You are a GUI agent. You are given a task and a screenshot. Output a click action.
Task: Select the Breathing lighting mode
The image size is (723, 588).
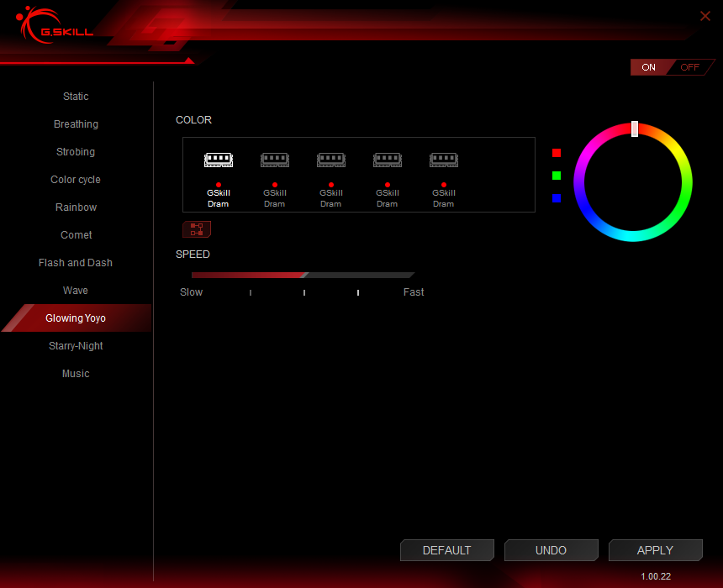tap(76, 123)
